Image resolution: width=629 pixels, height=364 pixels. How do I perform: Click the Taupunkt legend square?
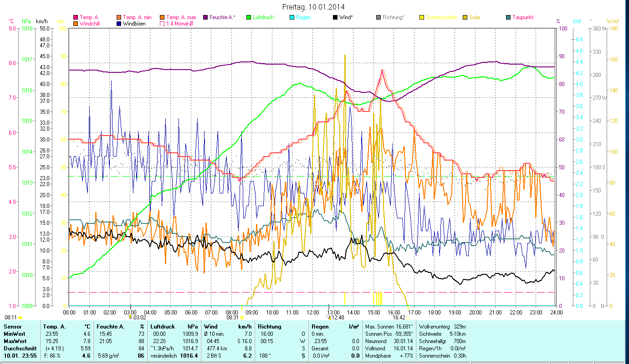[508, 17]
